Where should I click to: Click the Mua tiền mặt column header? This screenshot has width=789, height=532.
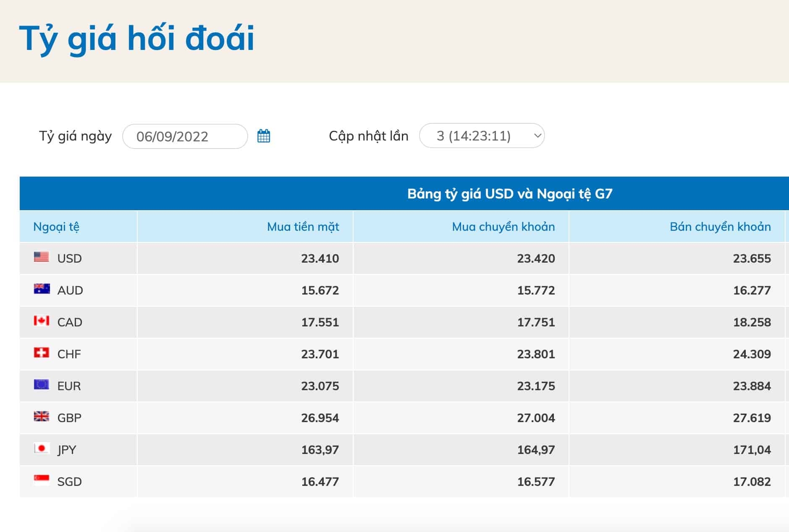(x=303, y=227)
